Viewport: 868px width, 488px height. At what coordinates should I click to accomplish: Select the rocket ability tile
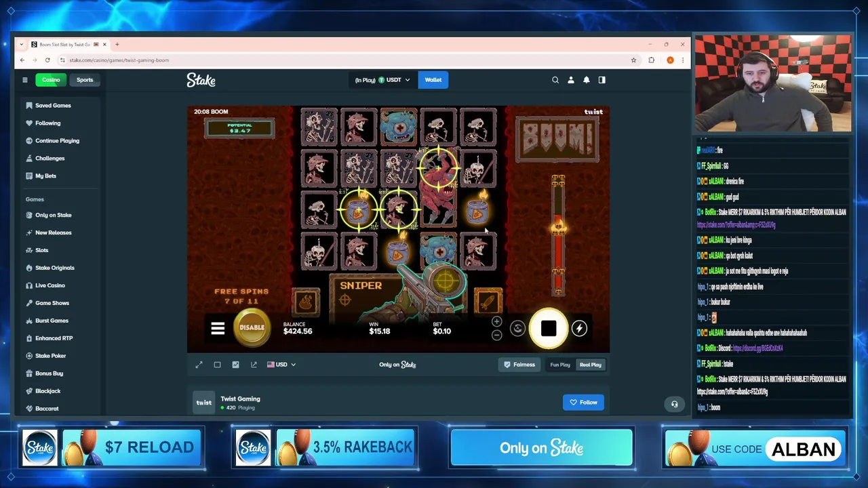tap(488, 302)
